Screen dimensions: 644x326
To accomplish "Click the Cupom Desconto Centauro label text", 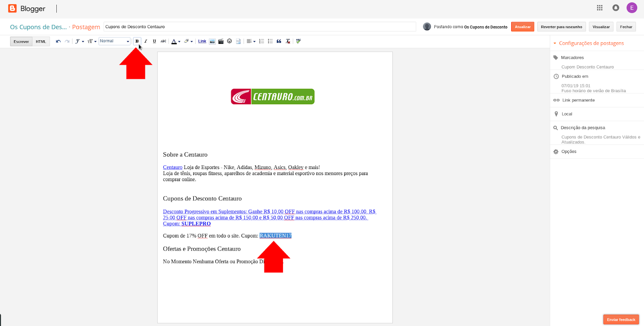I will click(588, 67).
